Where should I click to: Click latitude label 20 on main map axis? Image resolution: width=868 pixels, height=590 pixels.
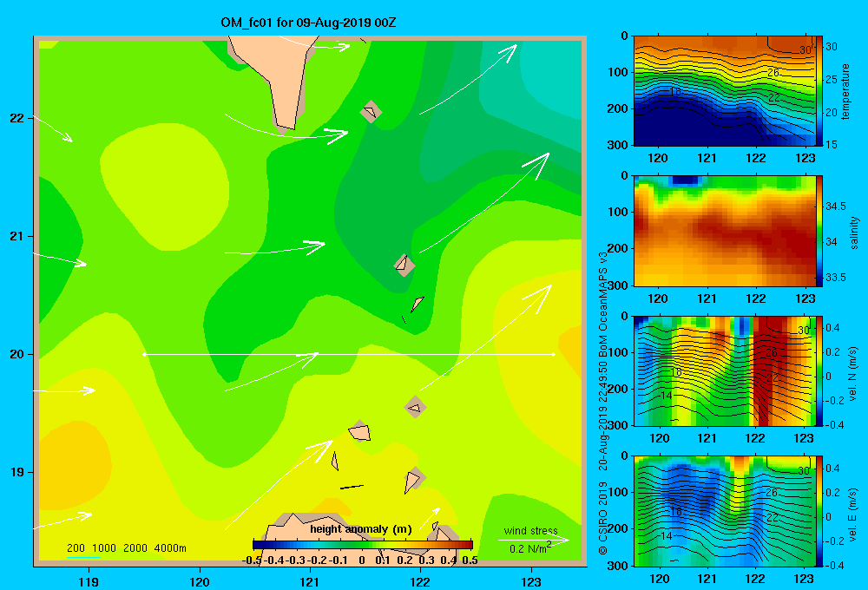pyautogui.click(x=16, y=354)
